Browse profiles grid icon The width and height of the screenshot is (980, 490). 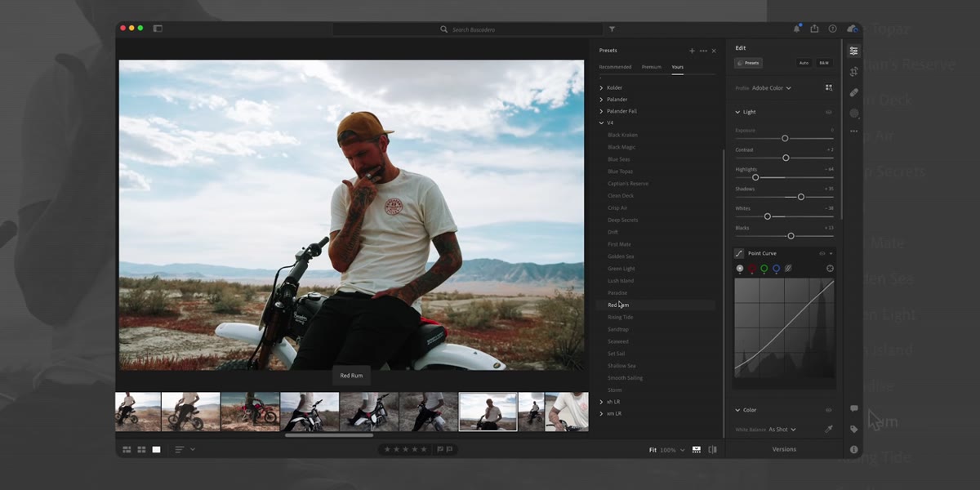(829, 87)
